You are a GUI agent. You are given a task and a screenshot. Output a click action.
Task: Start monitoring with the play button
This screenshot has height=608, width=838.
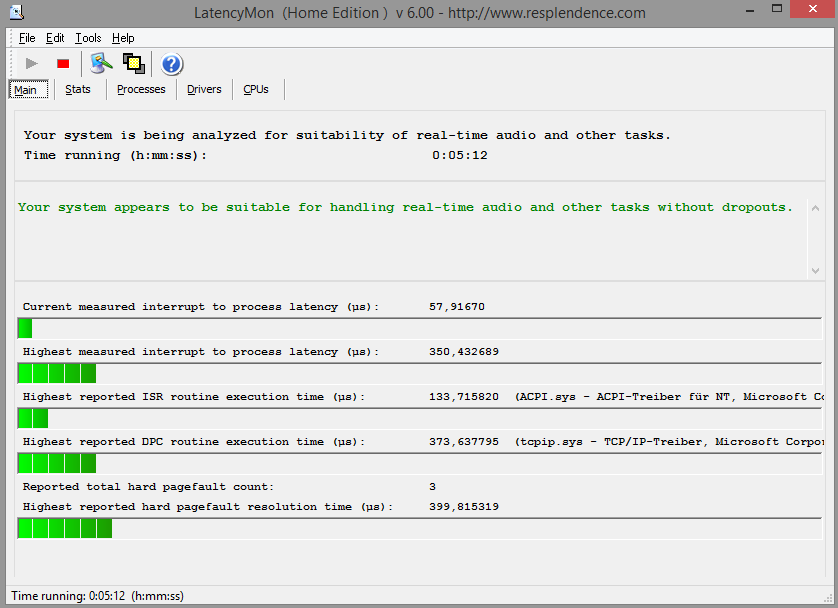[32, 64]
